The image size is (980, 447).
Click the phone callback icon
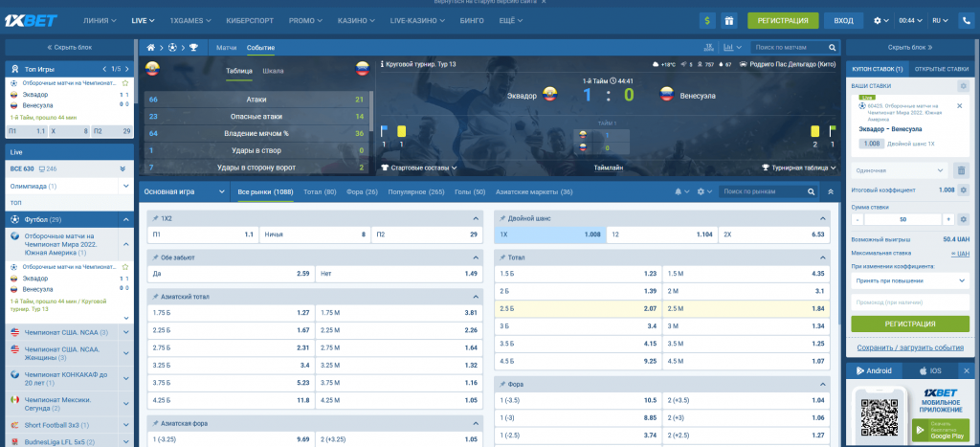tap(965, 19)
